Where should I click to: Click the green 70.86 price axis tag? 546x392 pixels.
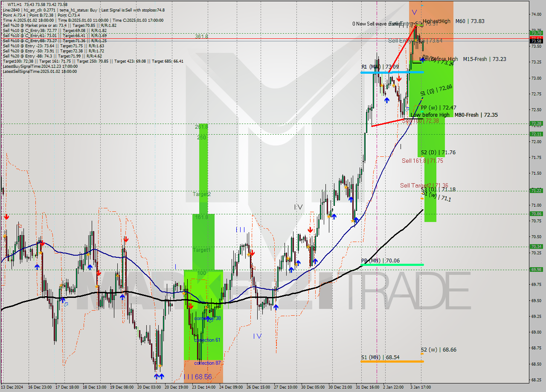pyautogui.click(x=536, y=213)
